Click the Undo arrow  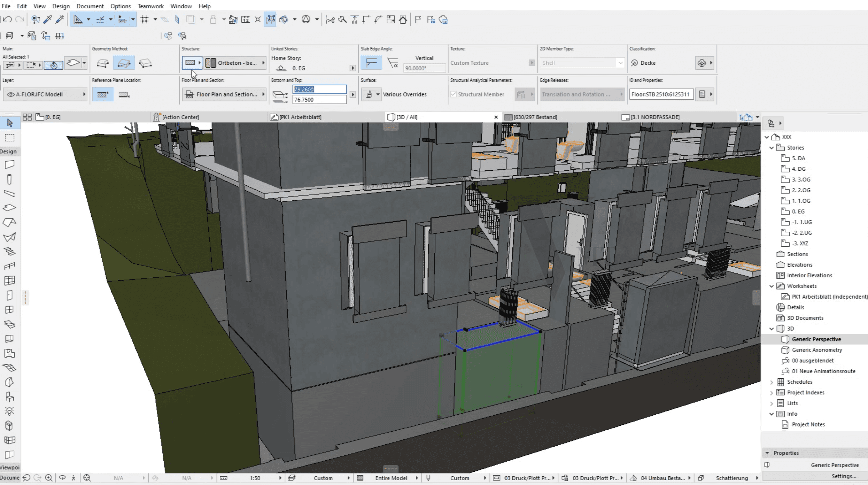tap(7, 20)
